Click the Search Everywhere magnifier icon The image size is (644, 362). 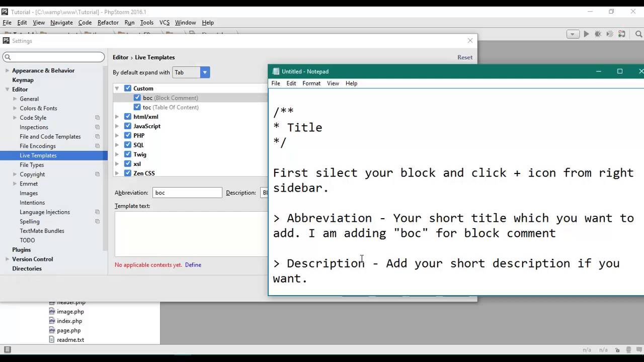638,34
